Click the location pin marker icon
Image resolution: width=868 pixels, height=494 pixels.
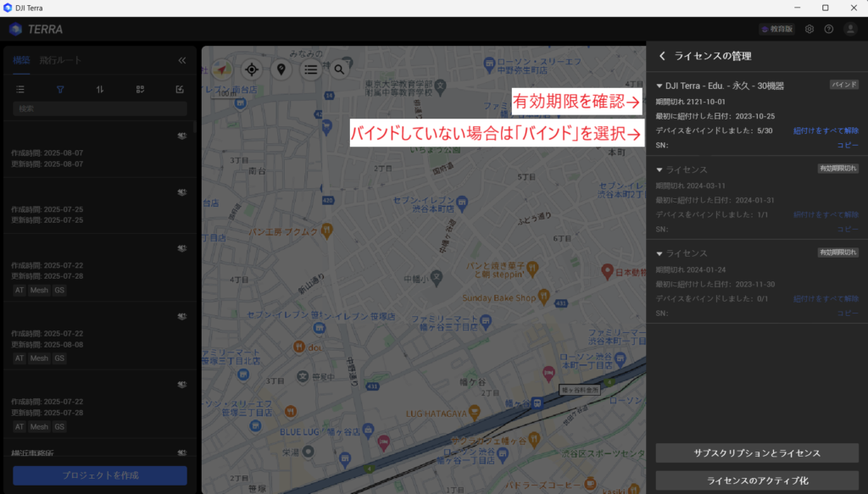pos(281,69)
